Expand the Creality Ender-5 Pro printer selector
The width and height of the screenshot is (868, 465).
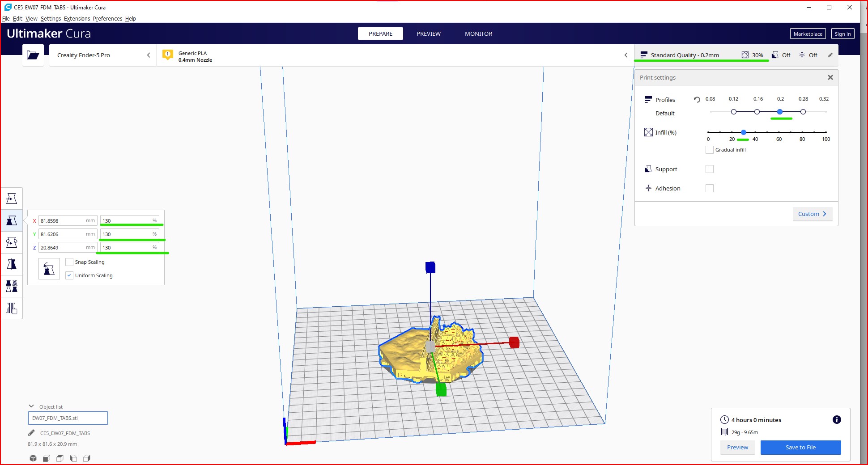103,55
